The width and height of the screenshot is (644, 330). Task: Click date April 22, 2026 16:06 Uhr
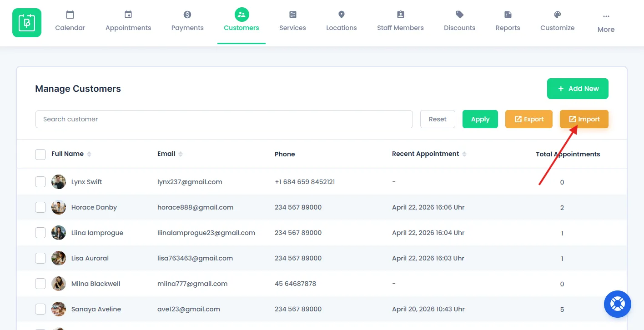pos(428,207)
